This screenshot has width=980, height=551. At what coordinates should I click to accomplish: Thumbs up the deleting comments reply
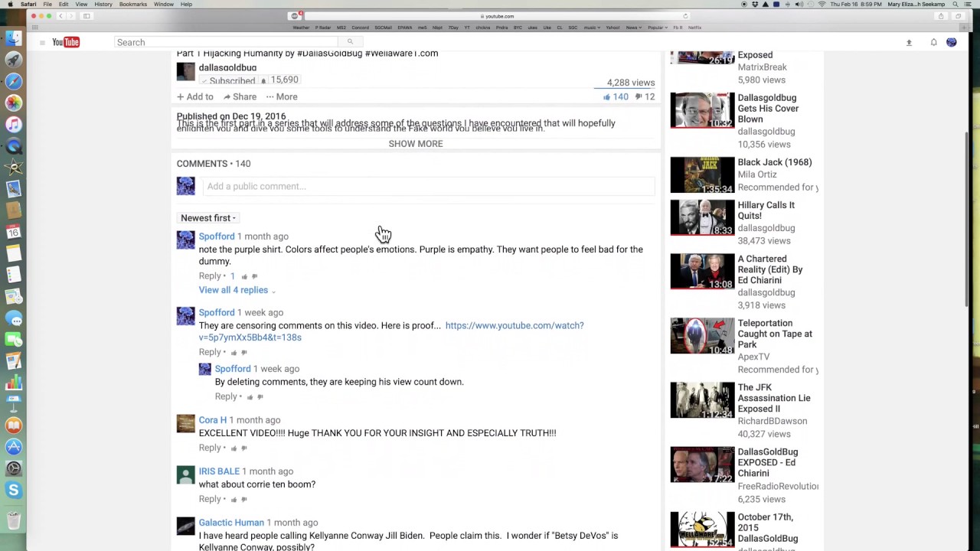point(250,396)
